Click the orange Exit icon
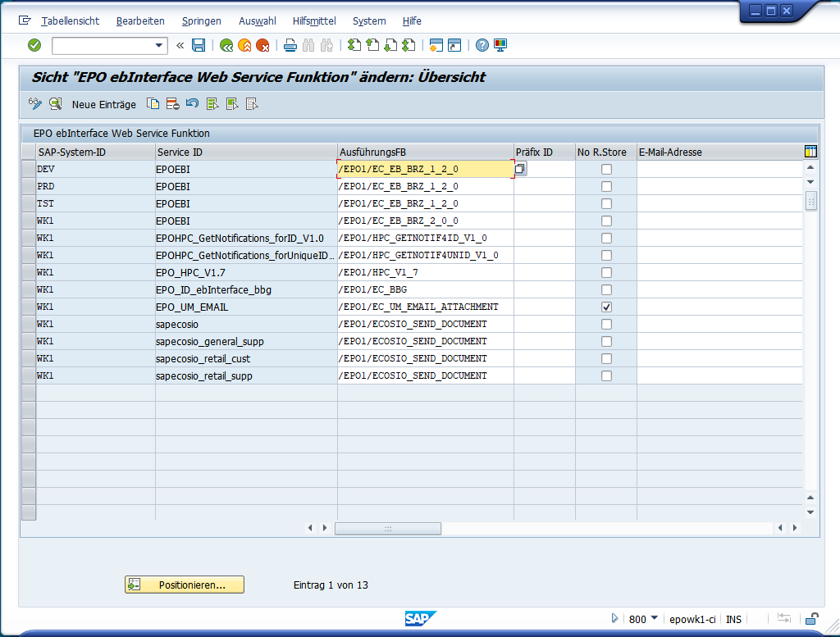 244,46
